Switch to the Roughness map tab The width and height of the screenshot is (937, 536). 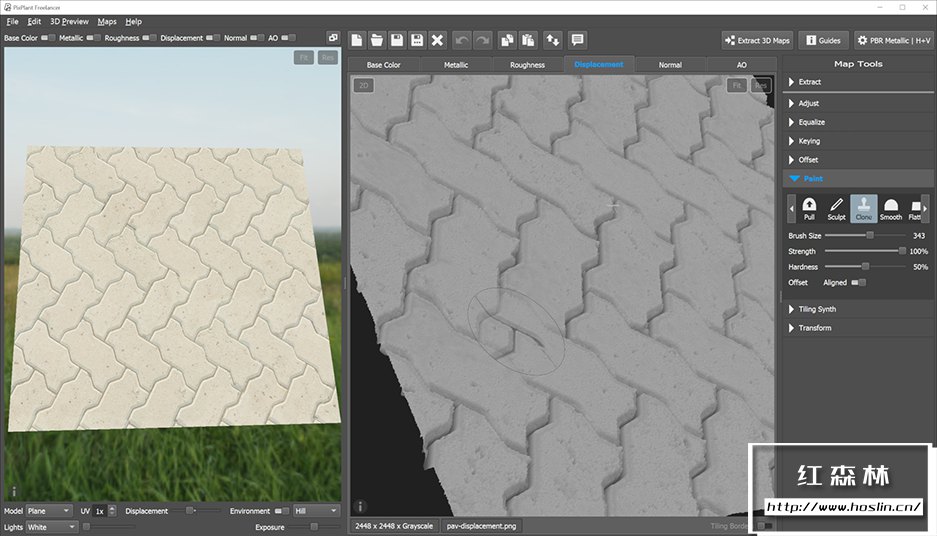point(527,65)
